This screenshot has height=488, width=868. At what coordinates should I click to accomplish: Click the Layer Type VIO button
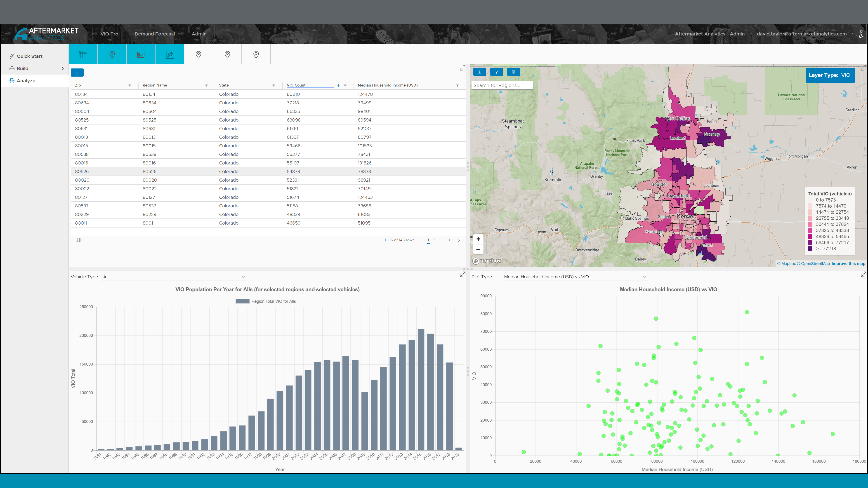pos(829,75)
